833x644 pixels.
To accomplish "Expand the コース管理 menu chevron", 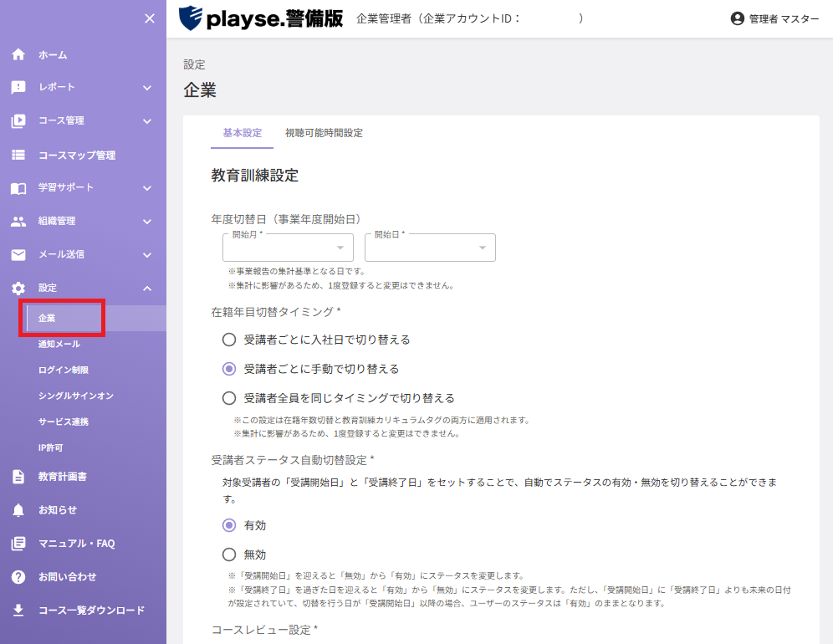I will (x=147, y=121).
